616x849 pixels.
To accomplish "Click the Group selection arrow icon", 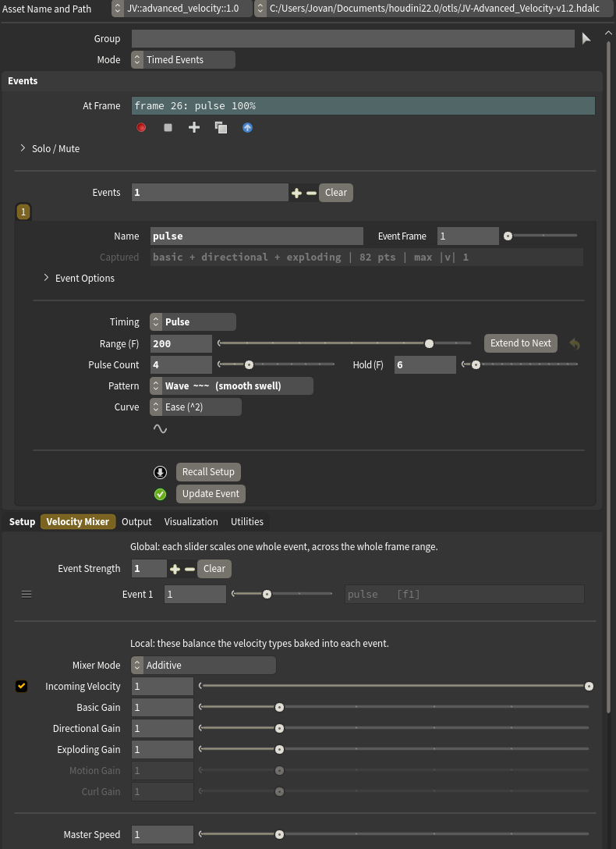I will pos(586,38).
